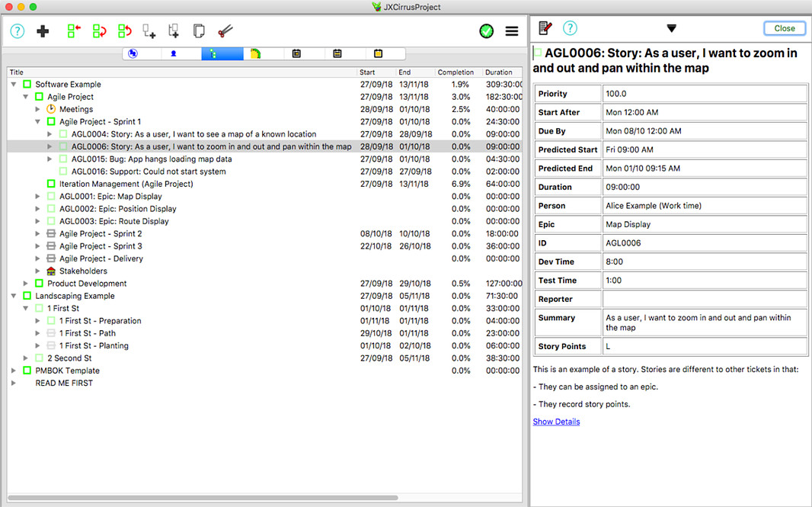Click green status box beside Iteration Management
Screen dimensions: 812x507
click(51, 184)
